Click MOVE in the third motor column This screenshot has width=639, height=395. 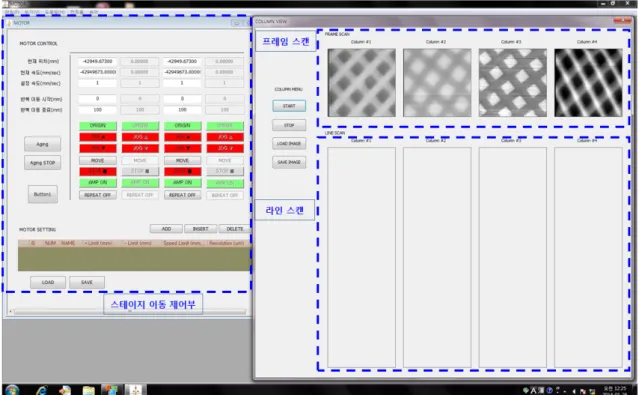pyautogui.click(x=182, y=161)
